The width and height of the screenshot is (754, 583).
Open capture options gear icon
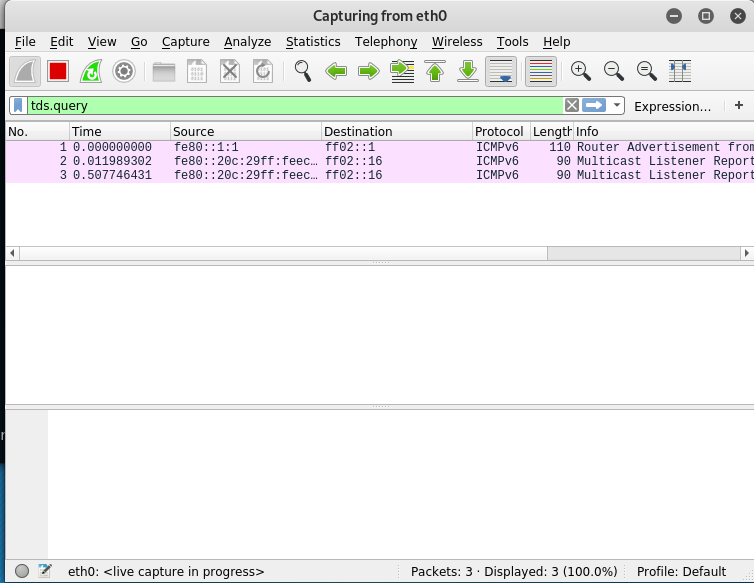124,72
